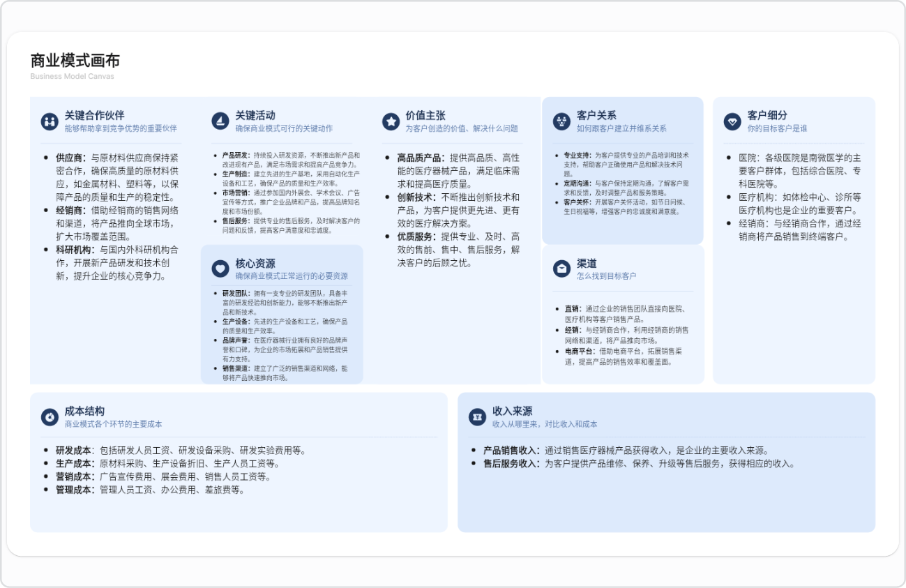Click the 客户关系 heading
The image size is (906, 588).
[x=596, y=115]
